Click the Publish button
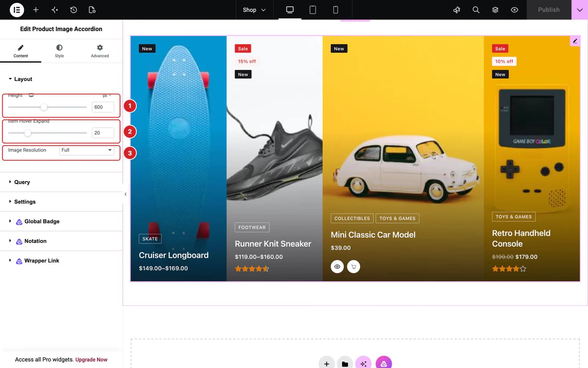The height and width of the screenshot is (368, 588). point(549,10)
